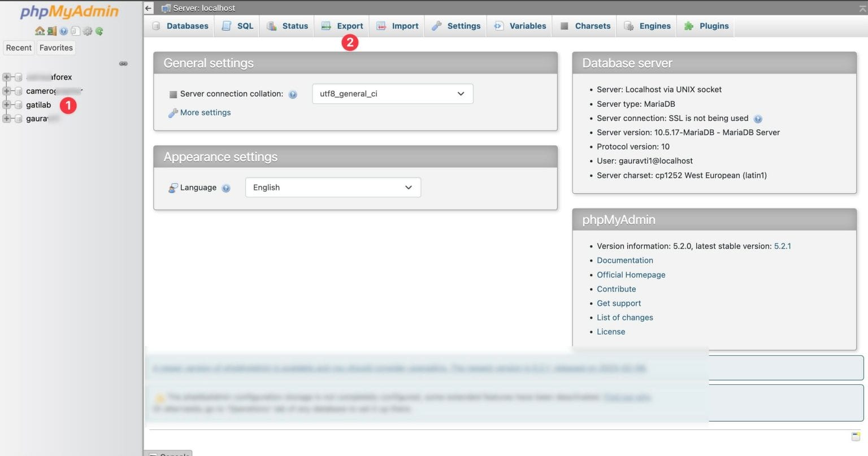Open phpMyAdmin documentation via the question mark icon
This screenshot has height=456, width=868.
pos(63,31)
